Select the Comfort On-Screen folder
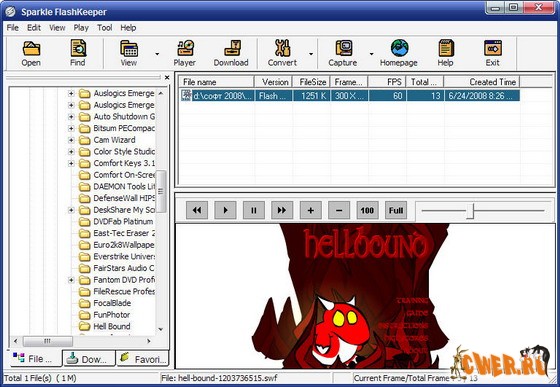 [x=124, y=175]
